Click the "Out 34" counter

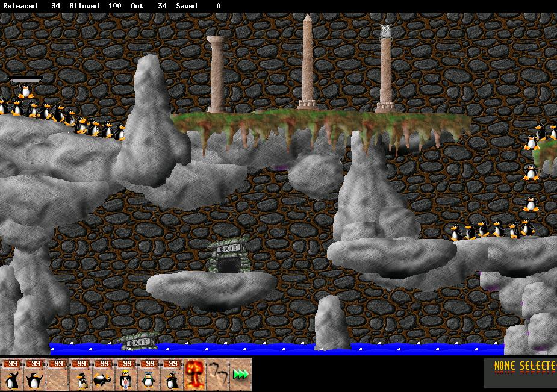click(x=149, y=6)
